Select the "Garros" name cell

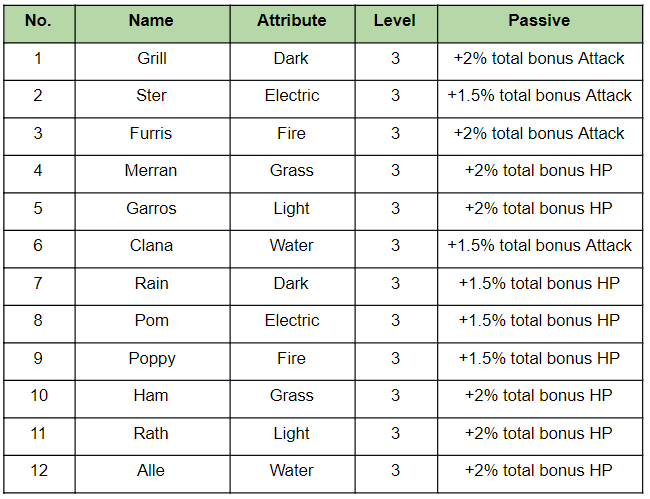[151, 208]
